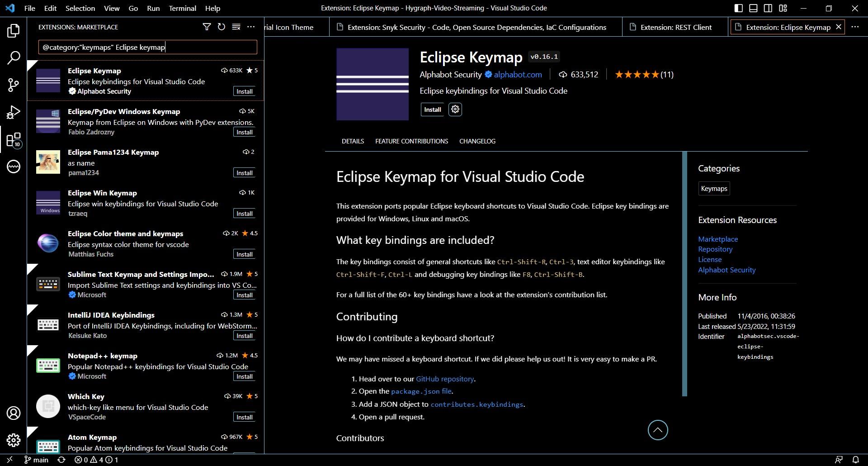Open the Terminal menu
868x466 pixels.
click(x=182, y=8)
